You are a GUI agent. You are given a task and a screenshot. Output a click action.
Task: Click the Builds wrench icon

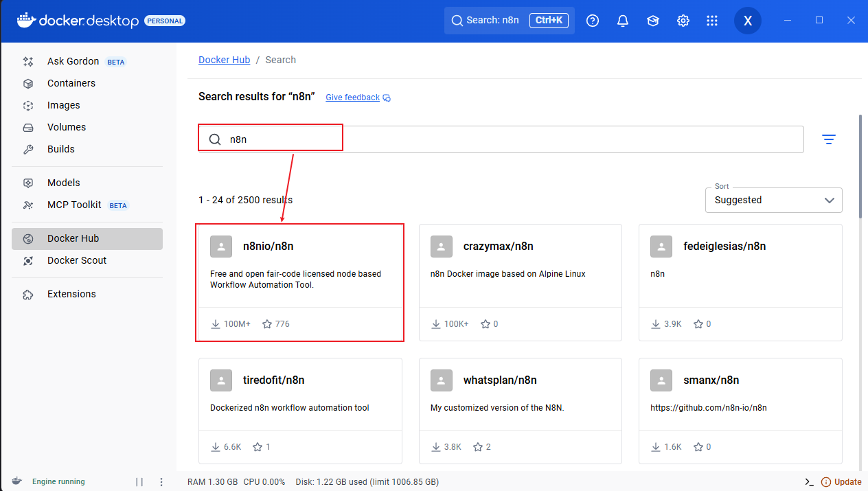click(x=28, y=149)
